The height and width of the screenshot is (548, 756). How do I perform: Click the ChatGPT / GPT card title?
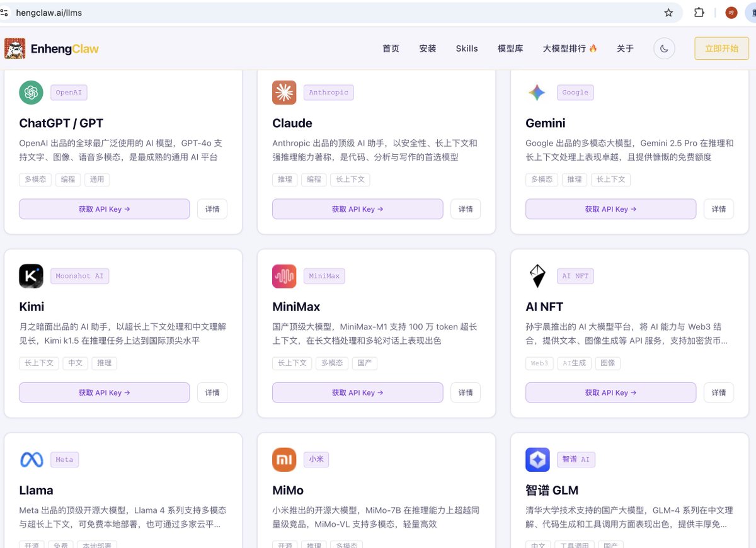[x=61, y=123]
